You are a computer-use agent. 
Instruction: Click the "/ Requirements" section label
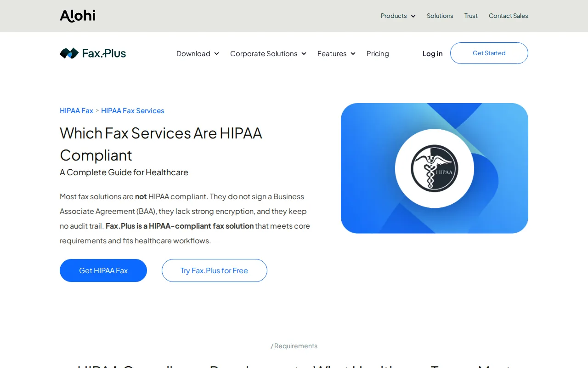(294, 346)
